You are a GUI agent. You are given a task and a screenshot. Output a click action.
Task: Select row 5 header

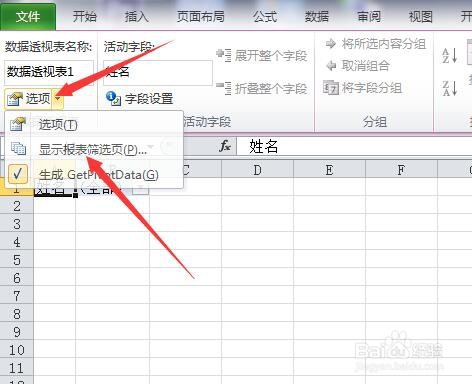pyautogui.click(x=17, y=260)
